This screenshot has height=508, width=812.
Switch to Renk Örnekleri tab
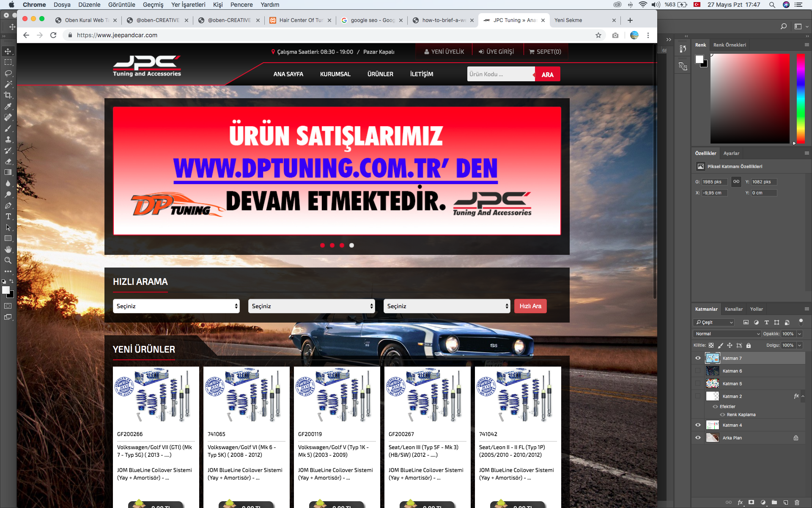[730, 45]
